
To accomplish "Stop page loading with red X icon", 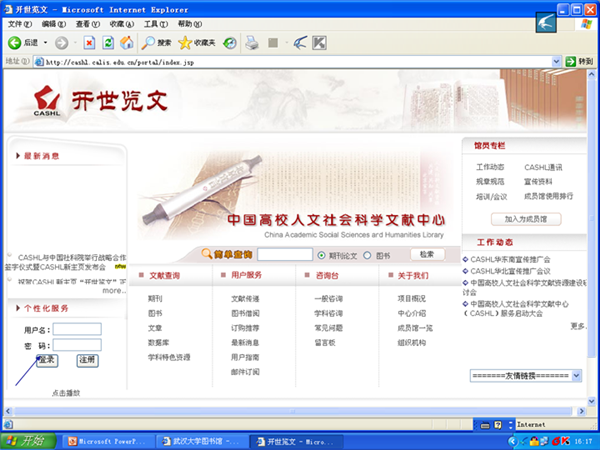I will pyautogui.click(x=89, y=43).
